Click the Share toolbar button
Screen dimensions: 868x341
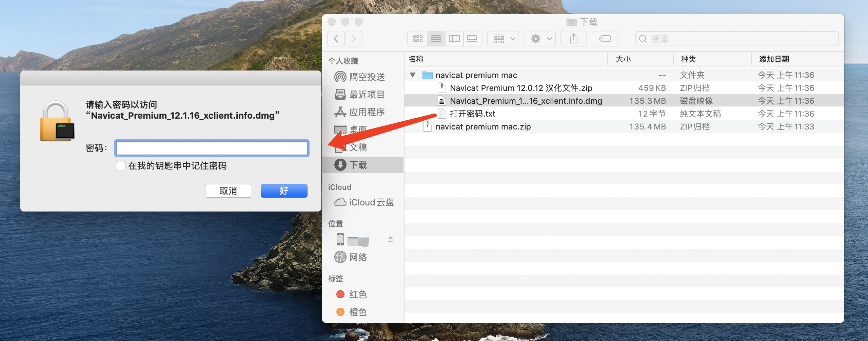(x=574, y=39)
